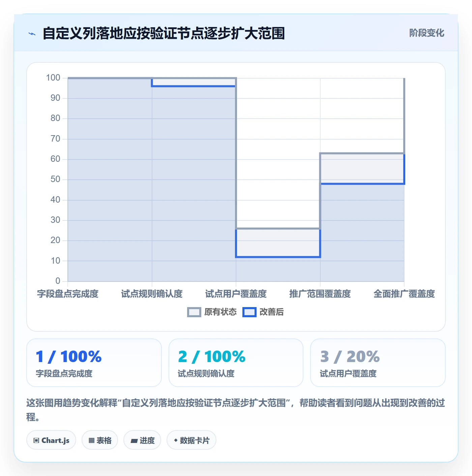Click the y-axis value 0
The height and width of the screenshot is (476, 472).
pos(58,281)
